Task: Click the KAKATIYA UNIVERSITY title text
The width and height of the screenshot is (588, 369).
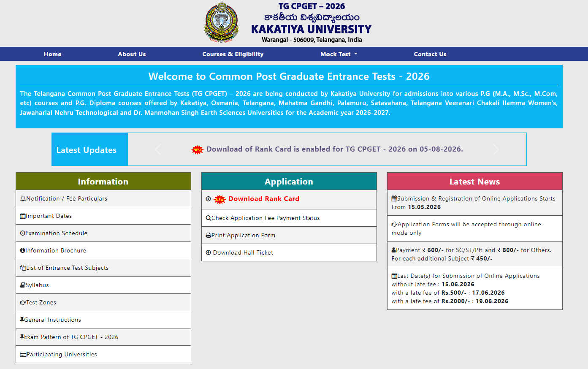Action: point(312,29)
